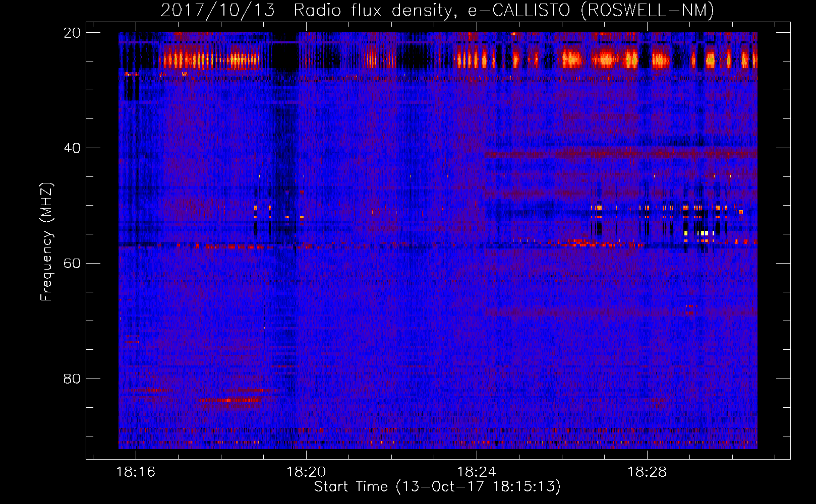Click the time tick label '18:16'
This screenshot has height=504, width=816.
pos(136,472)
